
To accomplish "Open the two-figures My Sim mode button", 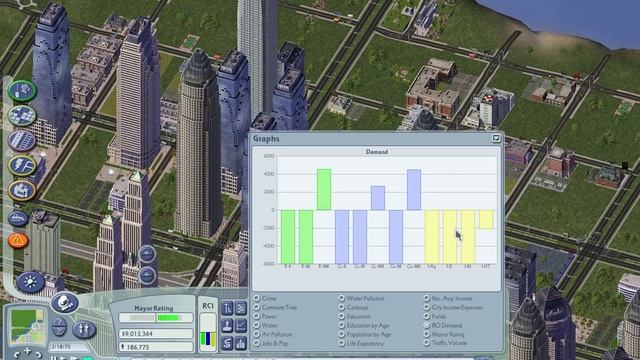I will pos(84,329).
